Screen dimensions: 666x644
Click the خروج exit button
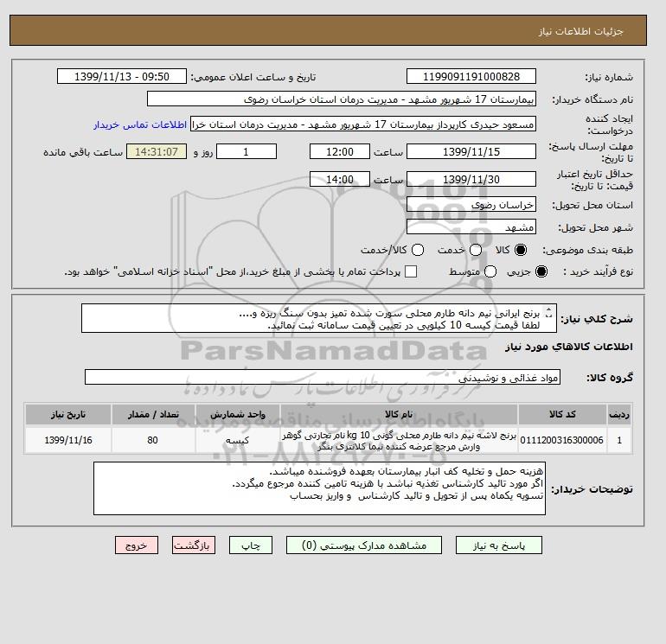137,545
